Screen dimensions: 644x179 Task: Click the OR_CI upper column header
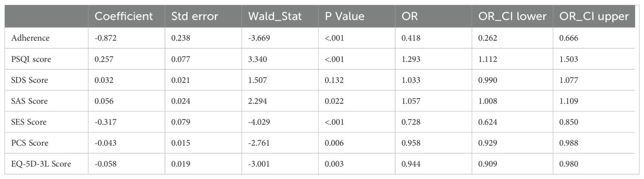(594, 16)
